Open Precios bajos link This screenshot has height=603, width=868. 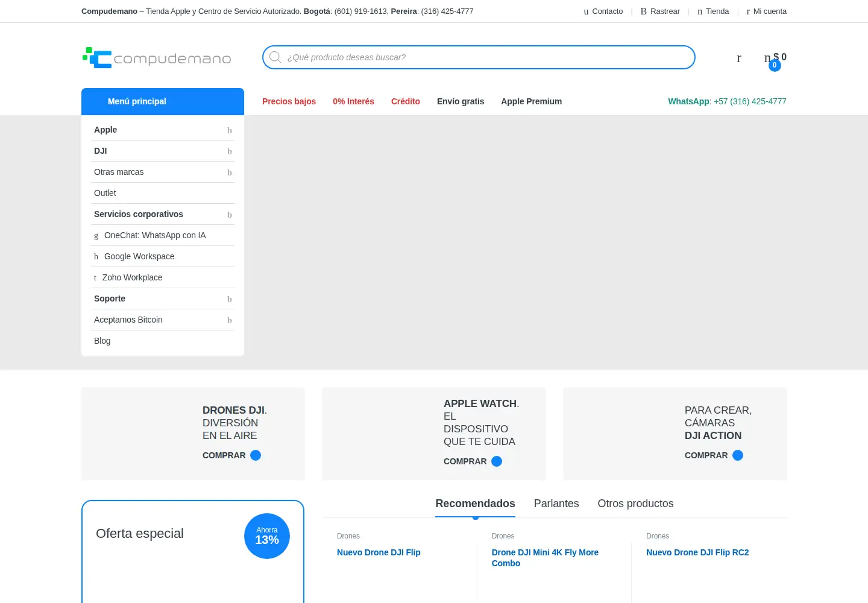[x=289, y=101]
